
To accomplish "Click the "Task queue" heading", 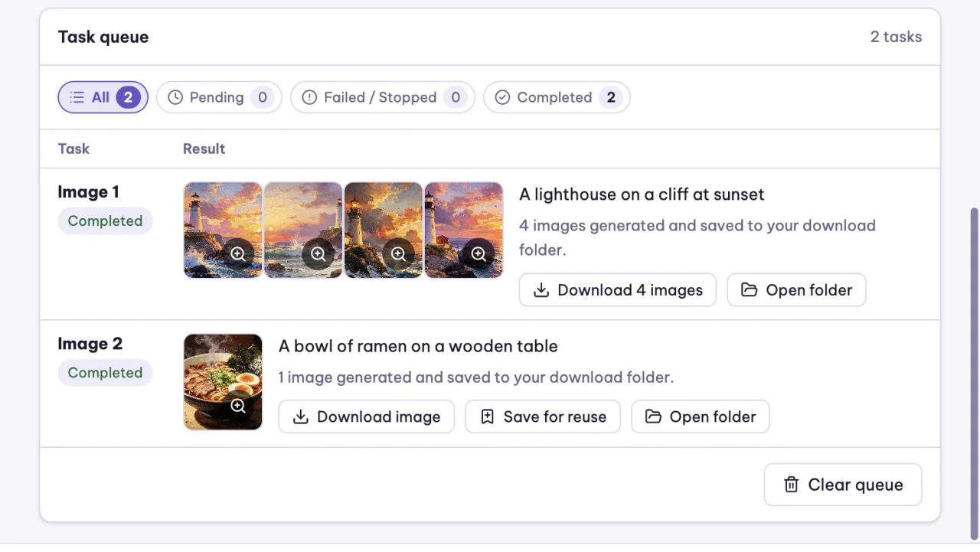I will [x=103, y=37].
